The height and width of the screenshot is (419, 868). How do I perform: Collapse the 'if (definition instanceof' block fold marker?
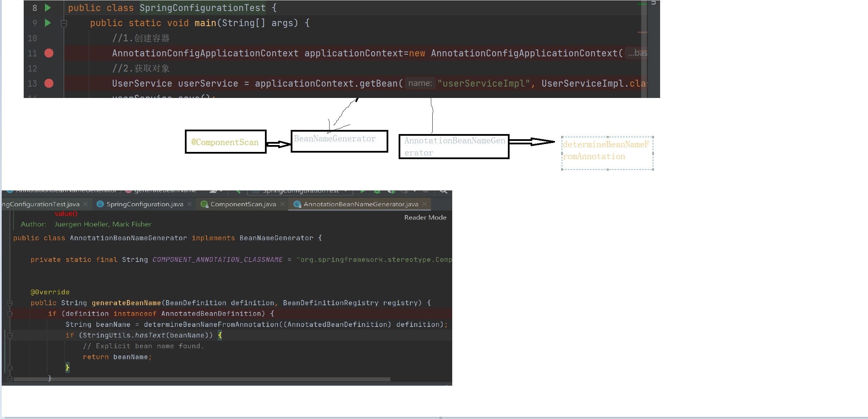click(10, 314)
